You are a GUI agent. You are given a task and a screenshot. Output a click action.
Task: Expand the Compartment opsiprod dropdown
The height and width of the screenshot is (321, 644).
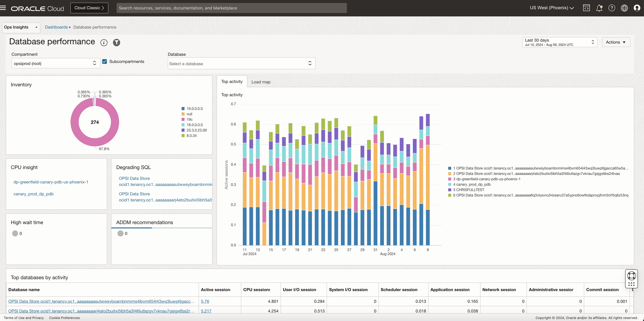pyautogui.click(x=56, y=63)
